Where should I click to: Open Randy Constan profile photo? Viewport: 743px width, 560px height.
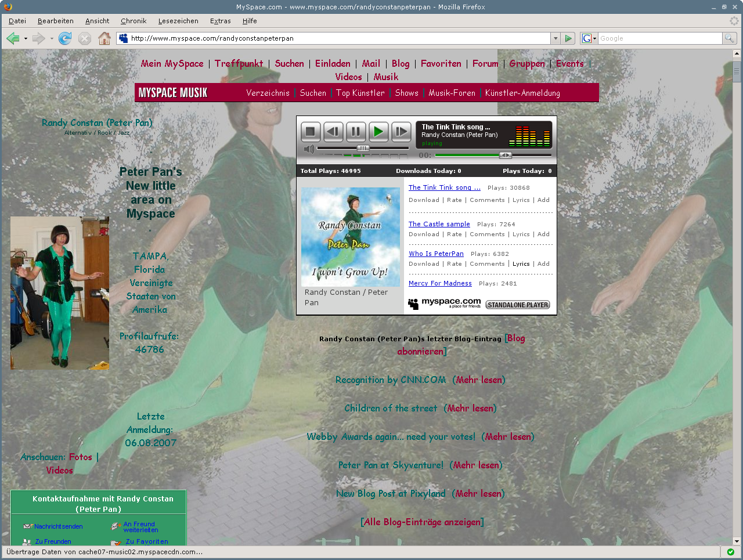(60, 293)
